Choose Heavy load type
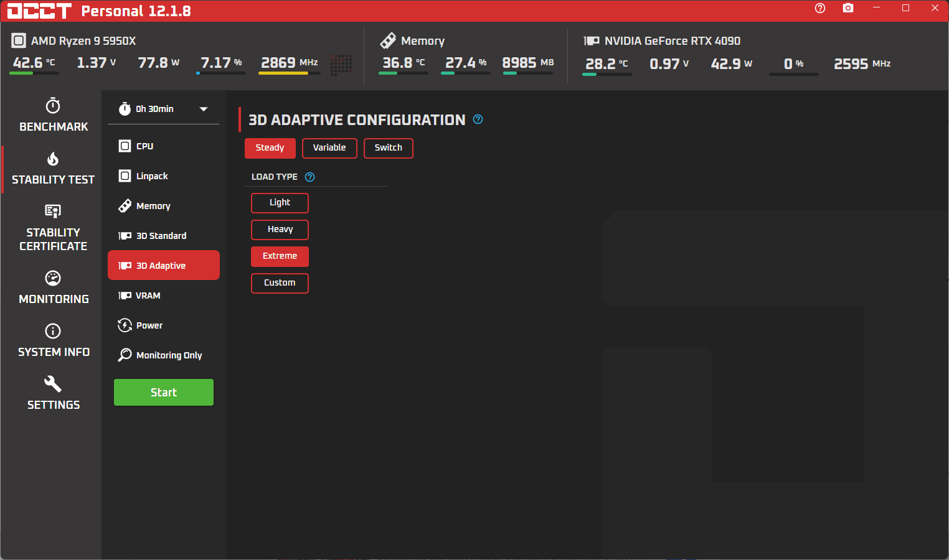Image resolution: width=949 pixels, height=560 pixels. [280, 230]
